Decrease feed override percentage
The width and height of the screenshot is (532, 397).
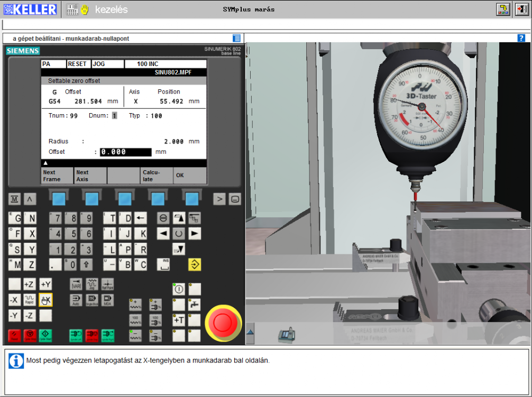[x=135, y=336]
